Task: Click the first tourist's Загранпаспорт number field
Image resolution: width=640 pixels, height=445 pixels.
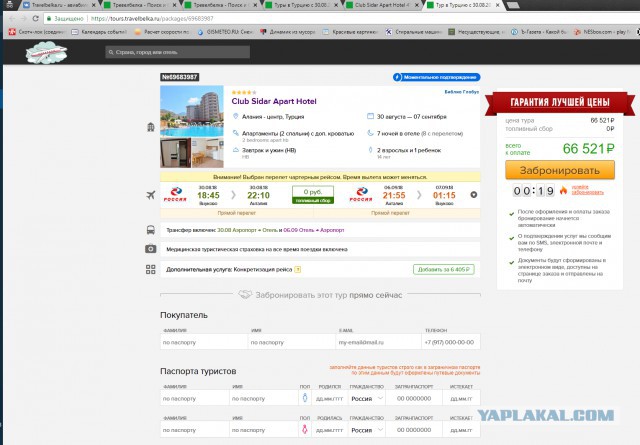Action: [414, 398]
